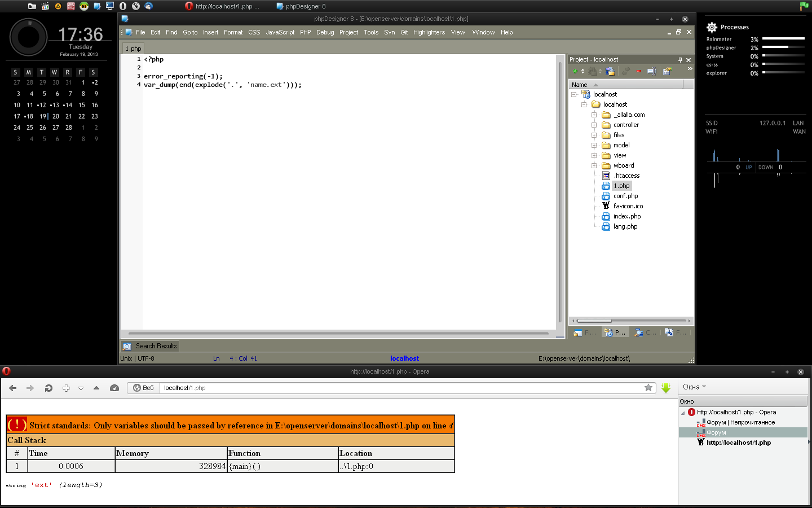Open the Окна dropdown in Opera panel
The image size is (812, 508).
694,387
